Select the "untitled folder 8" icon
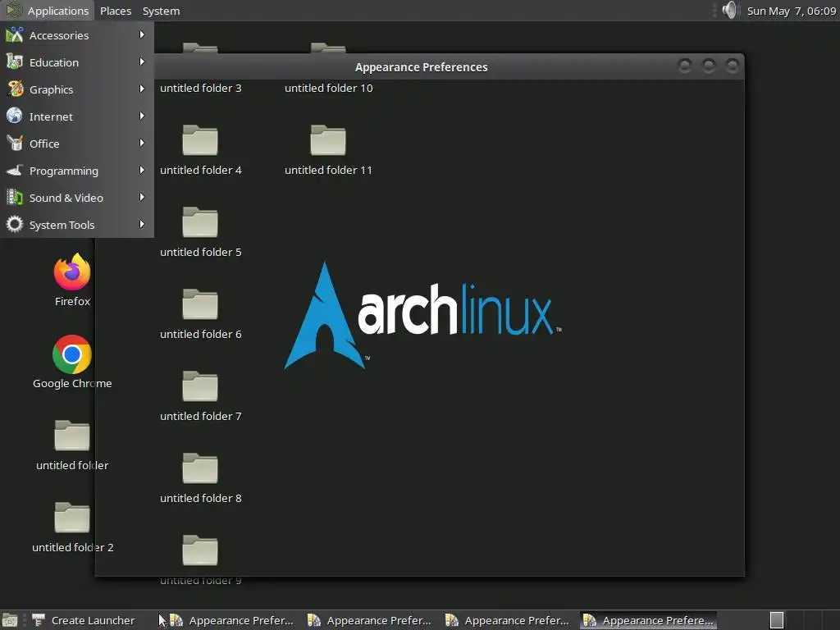 200,468
